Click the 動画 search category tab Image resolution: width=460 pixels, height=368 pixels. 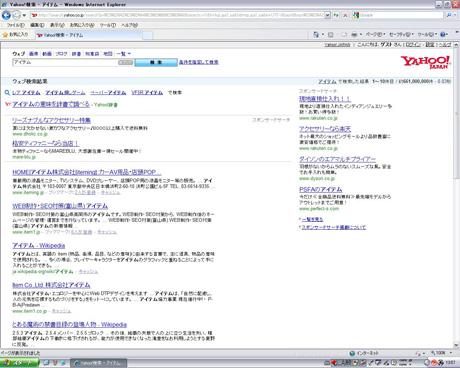pyautogui.click(x=47, y=54)
